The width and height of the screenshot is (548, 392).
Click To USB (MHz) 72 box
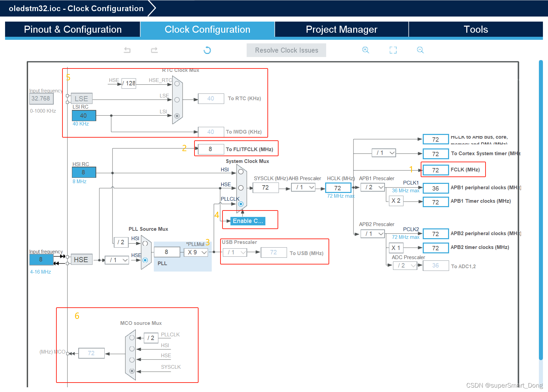click(273, 252)
